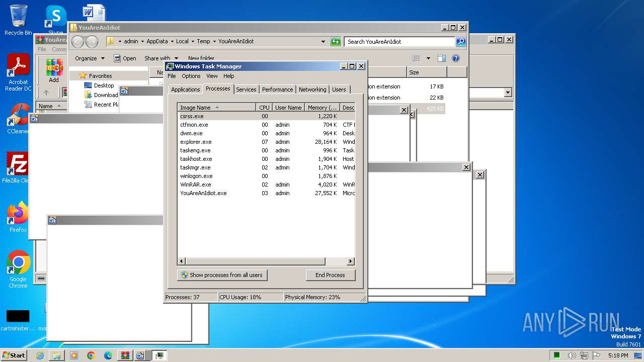Select the cartminister black file icon on desktop
The width and height of the screenshot is (644, 362).
[x=18, y=320]
